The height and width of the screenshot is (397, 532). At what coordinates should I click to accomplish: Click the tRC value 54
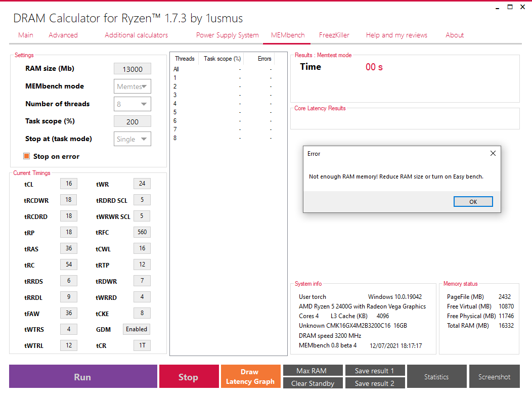[x=69, y=264]
